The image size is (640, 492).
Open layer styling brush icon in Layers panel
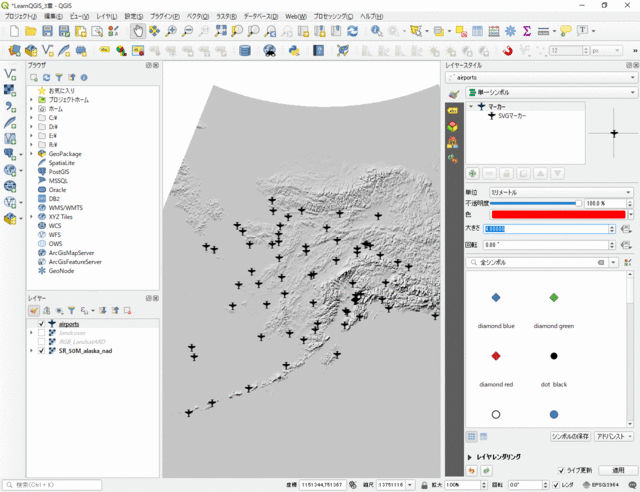[34, 311]
